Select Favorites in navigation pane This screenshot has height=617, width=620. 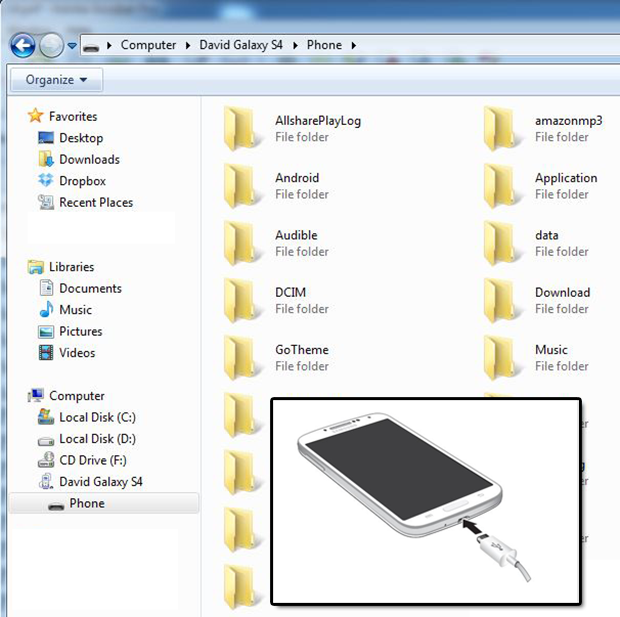click(x=73, y=116)
